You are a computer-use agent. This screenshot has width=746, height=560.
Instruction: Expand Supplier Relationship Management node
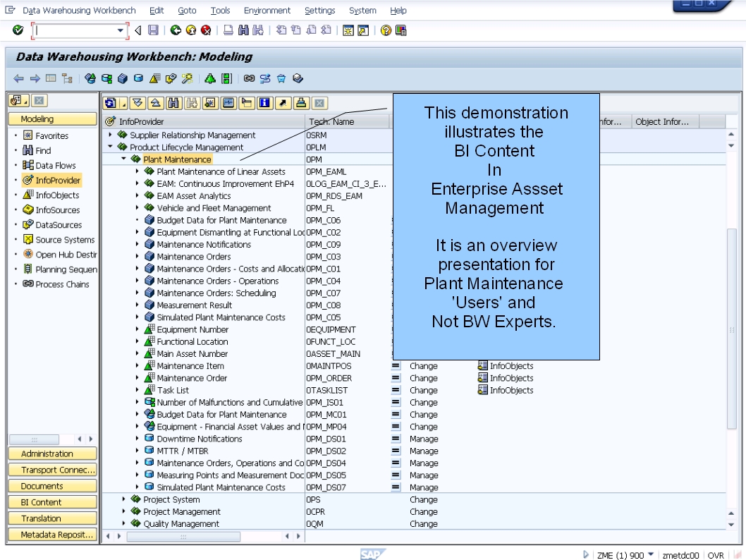pos(111,135)
